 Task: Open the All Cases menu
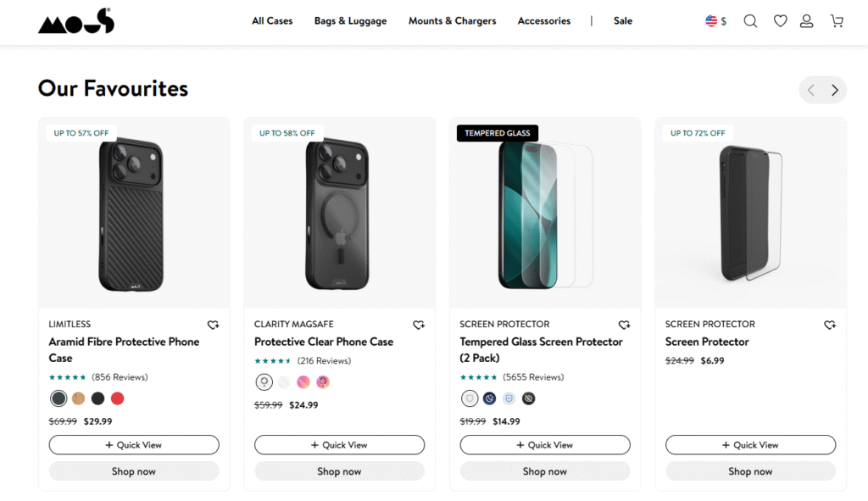[272, 21]
